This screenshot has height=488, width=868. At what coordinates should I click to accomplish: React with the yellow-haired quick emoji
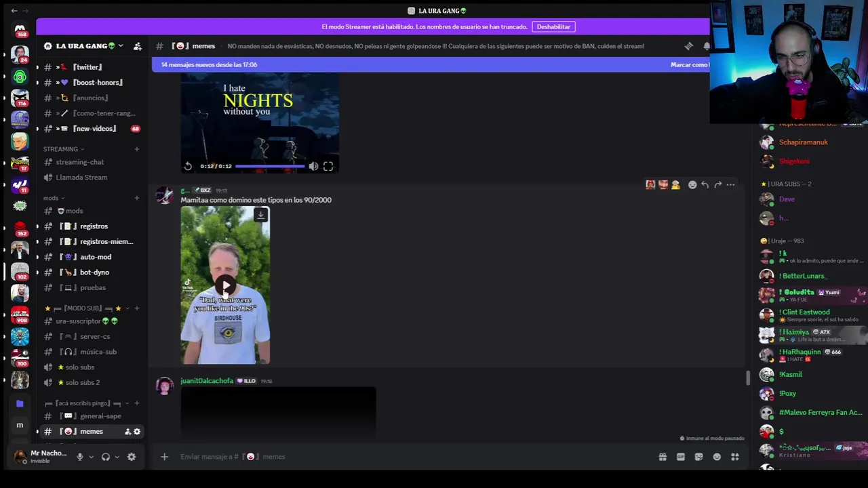675,184
